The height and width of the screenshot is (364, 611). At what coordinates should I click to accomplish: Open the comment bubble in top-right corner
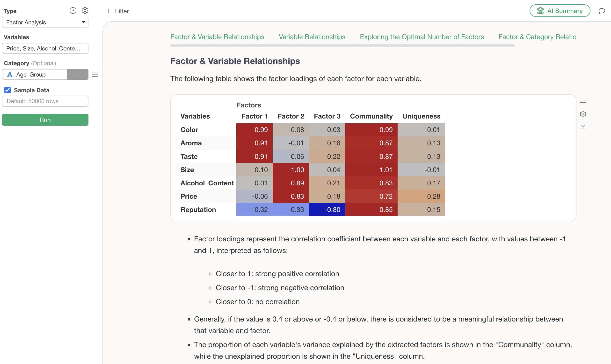coord(602,11)
